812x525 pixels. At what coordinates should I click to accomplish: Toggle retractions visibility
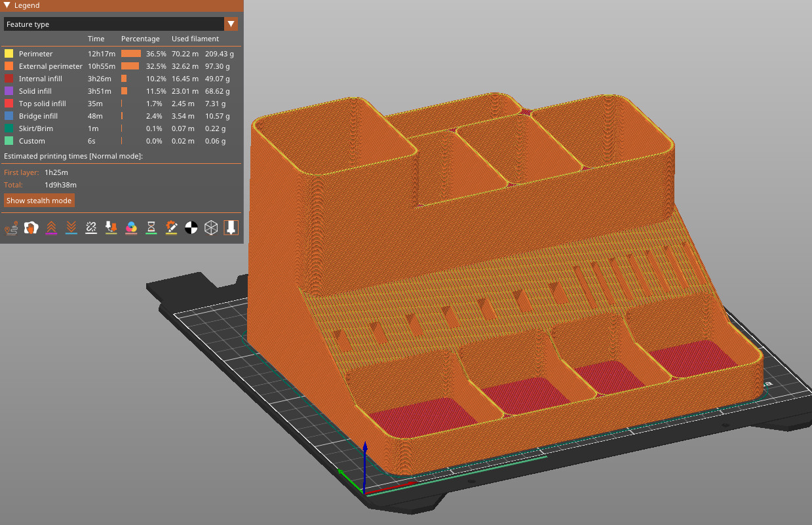[51, 227]
